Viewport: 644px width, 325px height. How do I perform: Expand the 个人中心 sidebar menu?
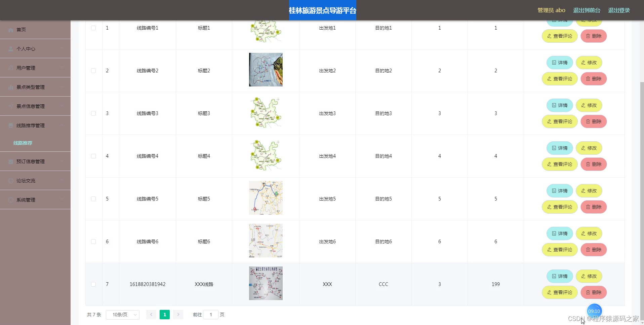[x=35, y=49]
